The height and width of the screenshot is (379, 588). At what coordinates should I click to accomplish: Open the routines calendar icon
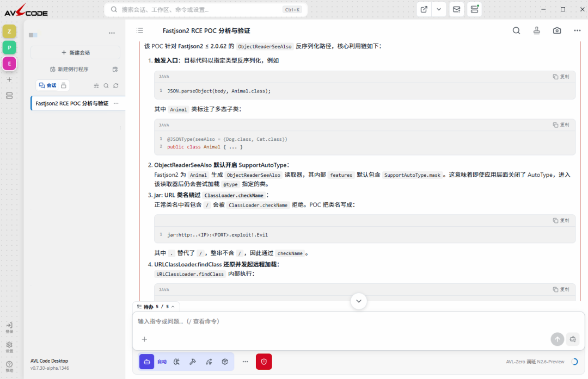115,69
